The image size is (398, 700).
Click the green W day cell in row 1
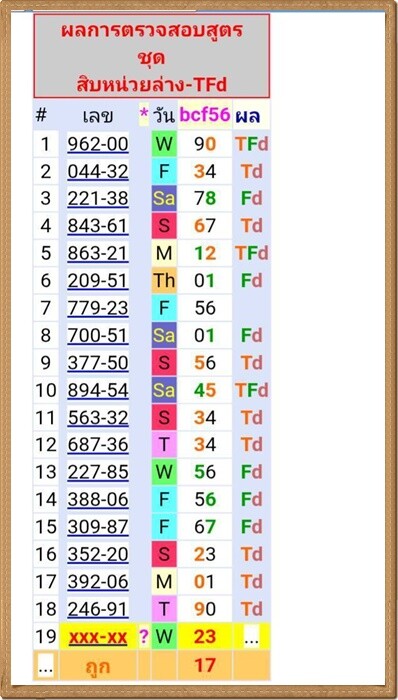pyautogui.click(x=164, y=144)
